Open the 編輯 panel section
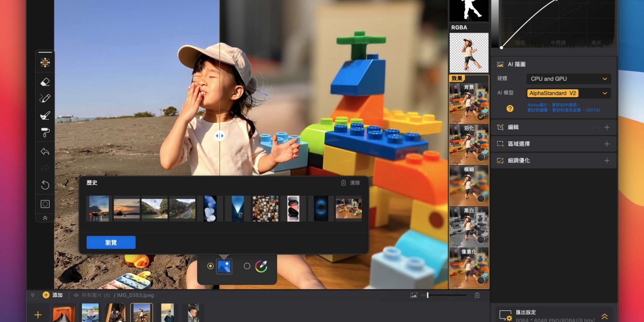 (513, 127)
